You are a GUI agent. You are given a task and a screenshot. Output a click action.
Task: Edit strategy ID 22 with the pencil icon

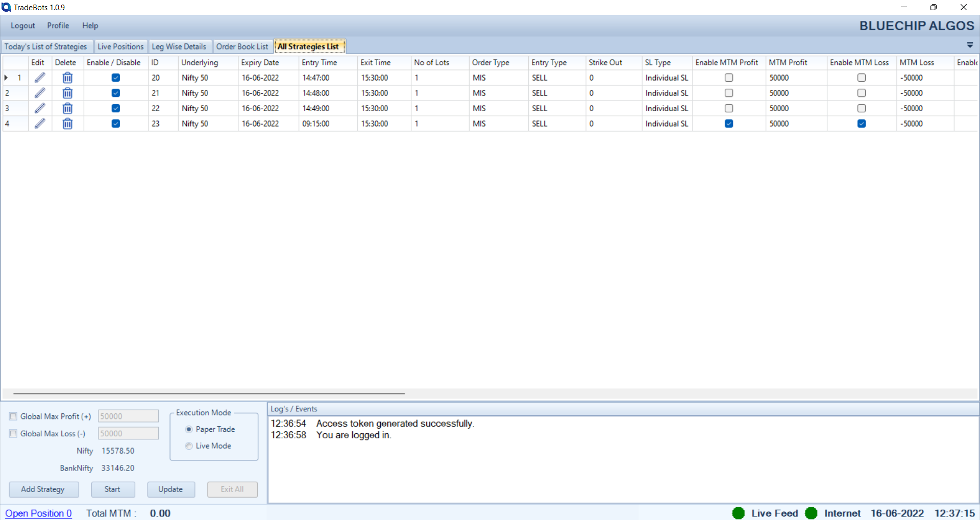click(40, 108)
